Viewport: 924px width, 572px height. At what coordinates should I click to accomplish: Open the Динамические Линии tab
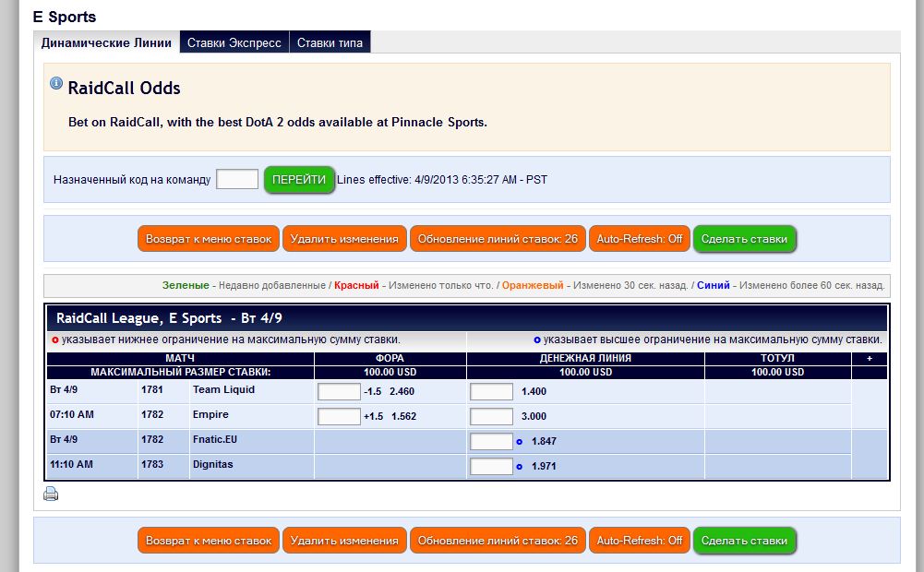106,42
